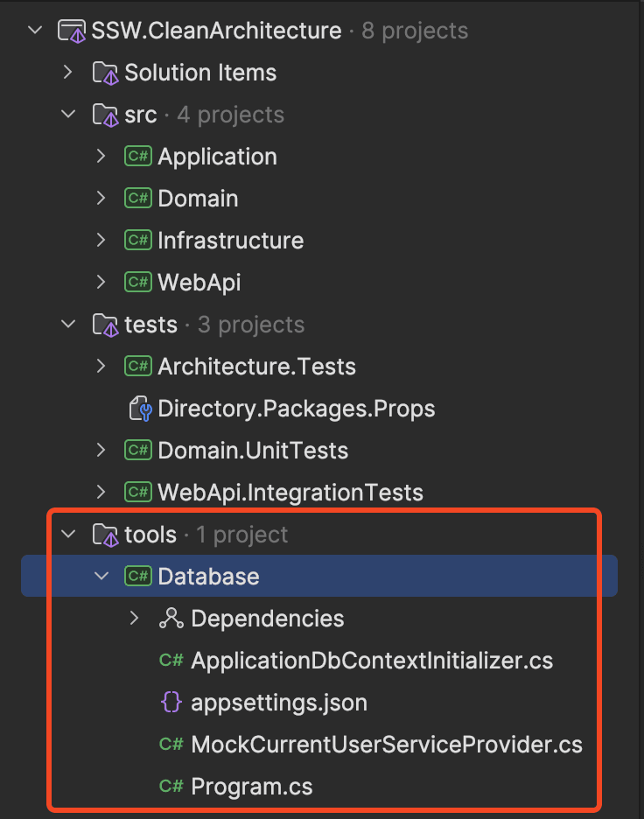Expand the Application project node

point(101,156)
